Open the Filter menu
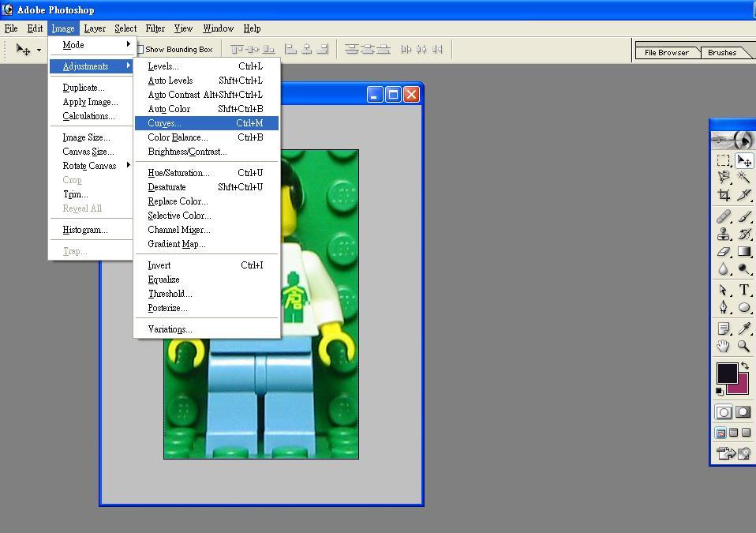The image size is (756, 533). 155,28
